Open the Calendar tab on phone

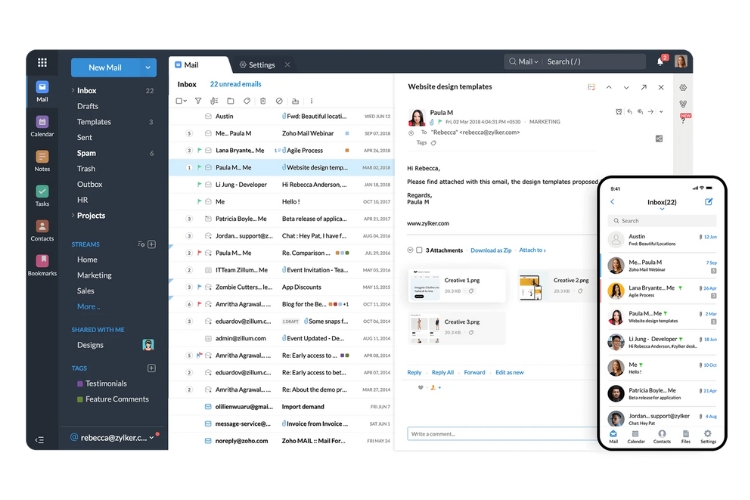636,436
